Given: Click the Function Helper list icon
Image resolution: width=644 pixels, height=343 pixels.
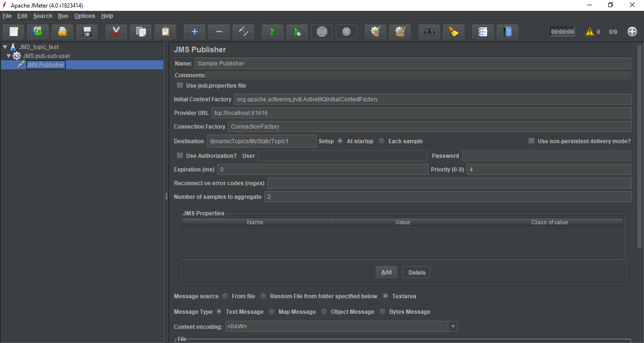Looking at the screenshot, I should [x=483, y=32].
